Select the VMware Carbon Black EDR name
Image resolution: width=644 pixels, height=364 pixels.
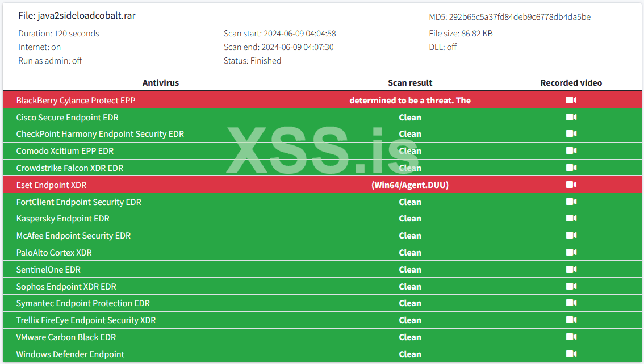pyautogui.click(x=66, y=337)
